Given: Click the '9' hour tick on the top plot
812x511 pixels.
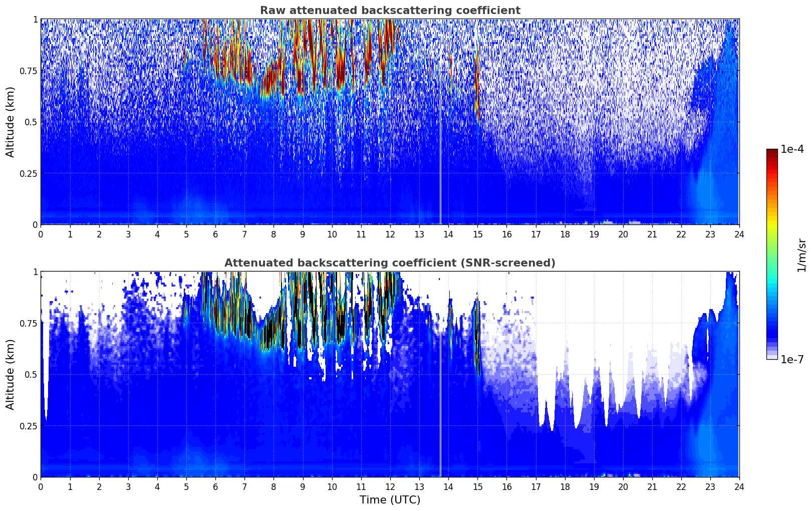Looking at the screenshot, I should (303, 234).
